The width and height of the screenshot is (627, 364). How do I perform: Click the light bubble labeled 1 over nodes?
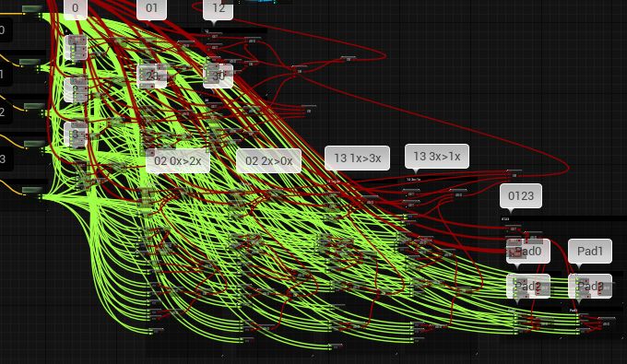coord(76,48)
